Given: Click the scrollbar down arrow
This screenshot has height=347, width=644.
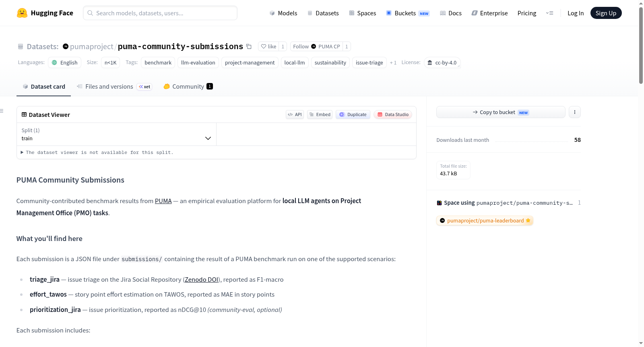Looking at the screenshot, I should click(x=641, y=343).
